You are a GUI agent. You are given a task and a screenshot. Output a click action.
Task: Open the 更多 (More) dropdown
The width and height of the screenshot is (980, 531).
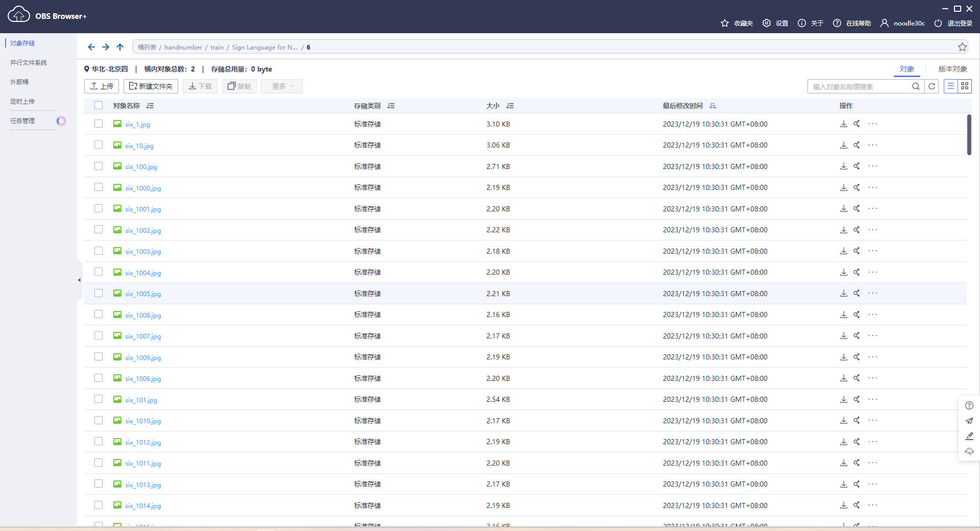tap(282, 86)
